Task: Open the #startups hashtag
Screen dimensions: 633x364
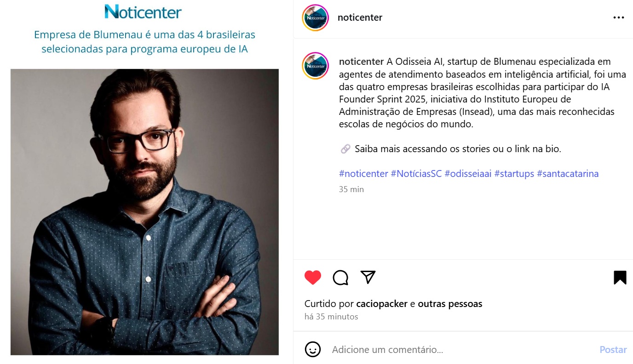Action: (x=514, y=174)
